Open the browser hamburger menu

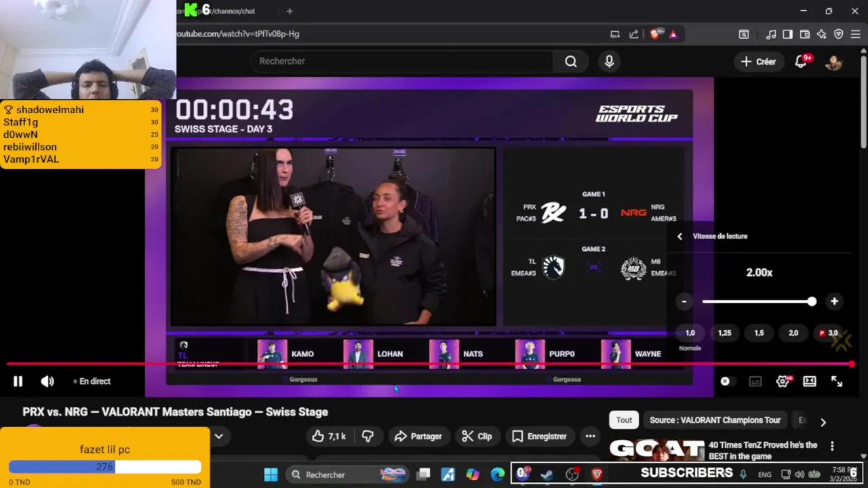[x=855, y=34]
